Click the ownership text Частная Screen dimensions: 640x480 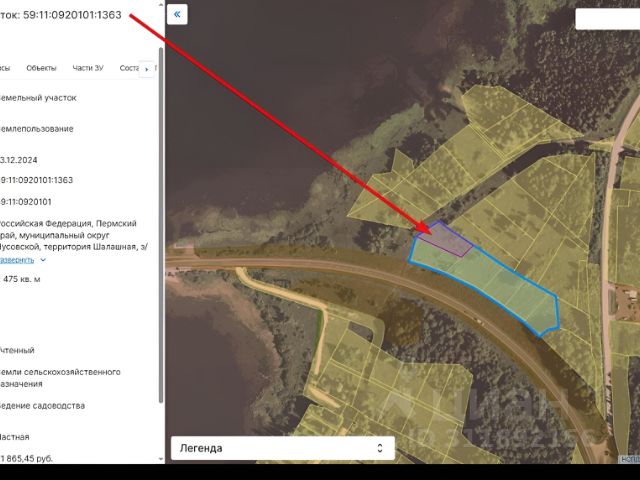pyautogui.click(x=15, y=437)
